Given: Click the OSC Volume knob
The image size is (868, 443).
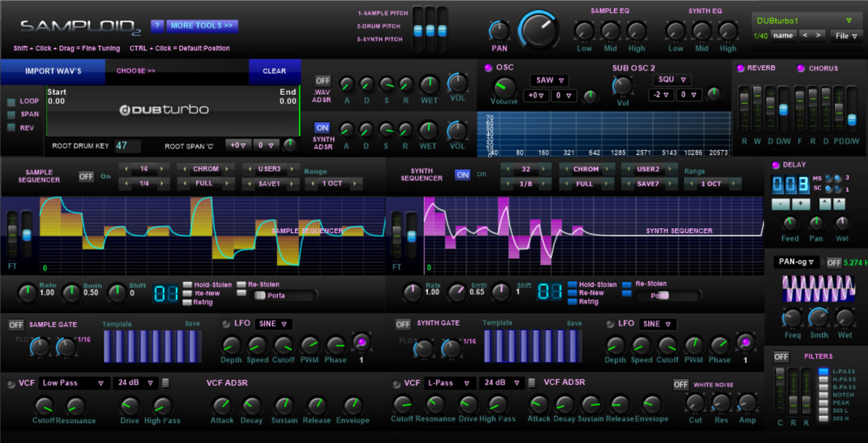Looking at the screenshot, I should [x=504, y=87].
